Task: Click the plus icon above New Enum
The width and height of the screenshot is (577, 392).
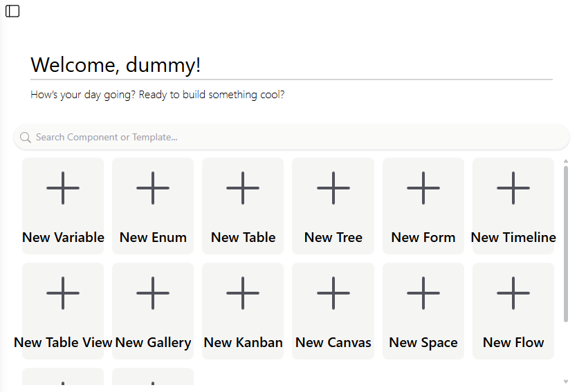Action: tap(153, 188)
